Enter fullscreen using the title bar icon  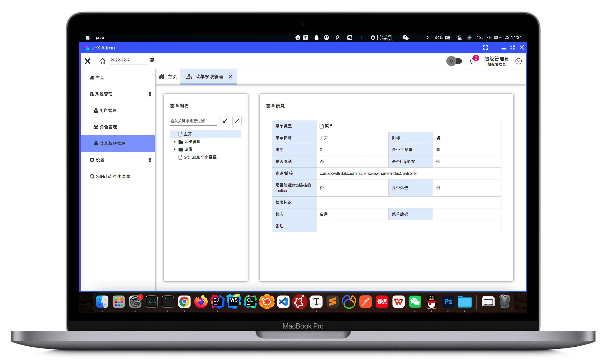pos(485,48)
